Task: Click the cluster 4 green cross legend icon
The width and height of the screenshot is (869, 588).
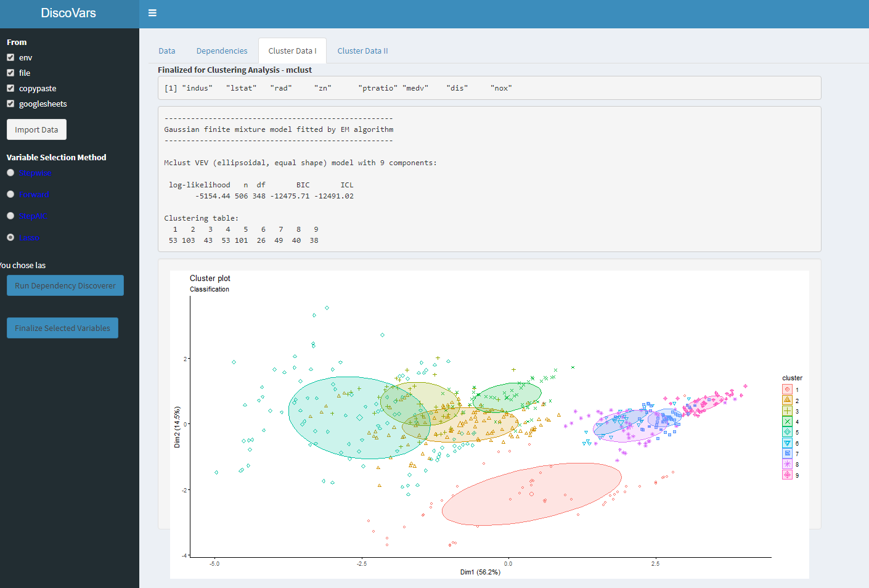Action: (x=787, y=422)
